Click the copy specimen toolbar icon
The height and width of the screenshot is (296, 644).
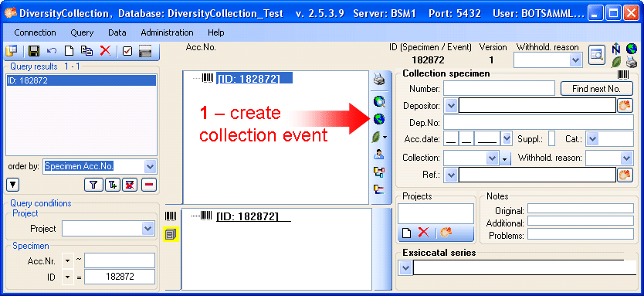86,50
